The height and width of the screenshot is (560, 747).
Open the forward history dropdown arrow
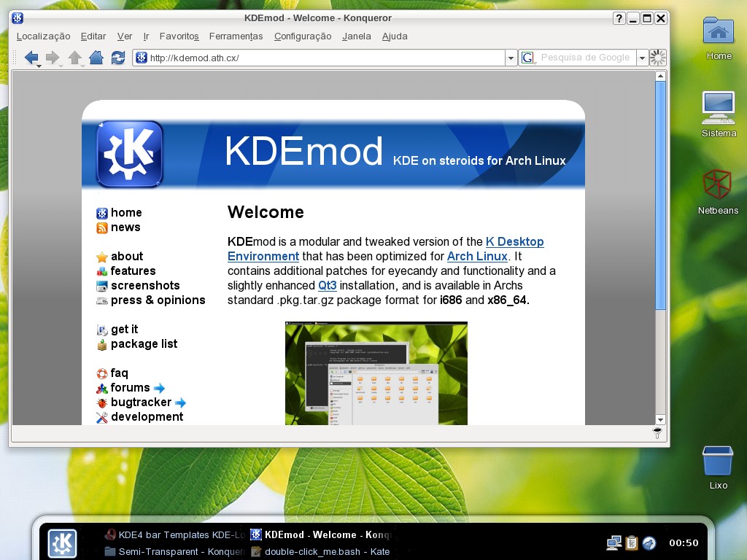(x=61, y=66)
